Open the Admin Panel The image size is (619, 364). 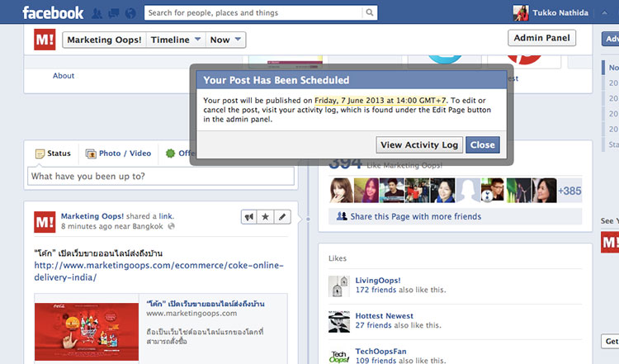541,38
